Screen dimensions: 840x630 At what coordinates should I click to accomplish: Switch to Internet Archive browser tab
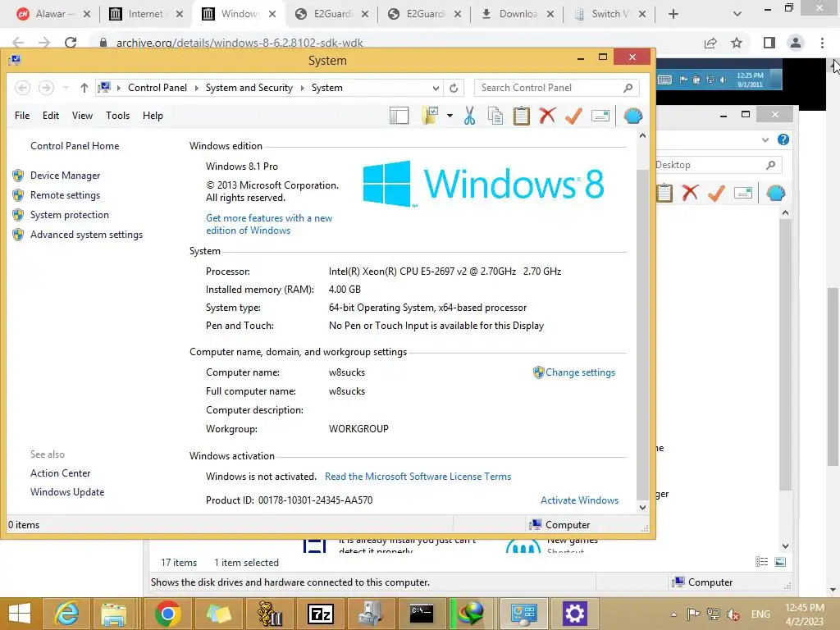(145, 14)
